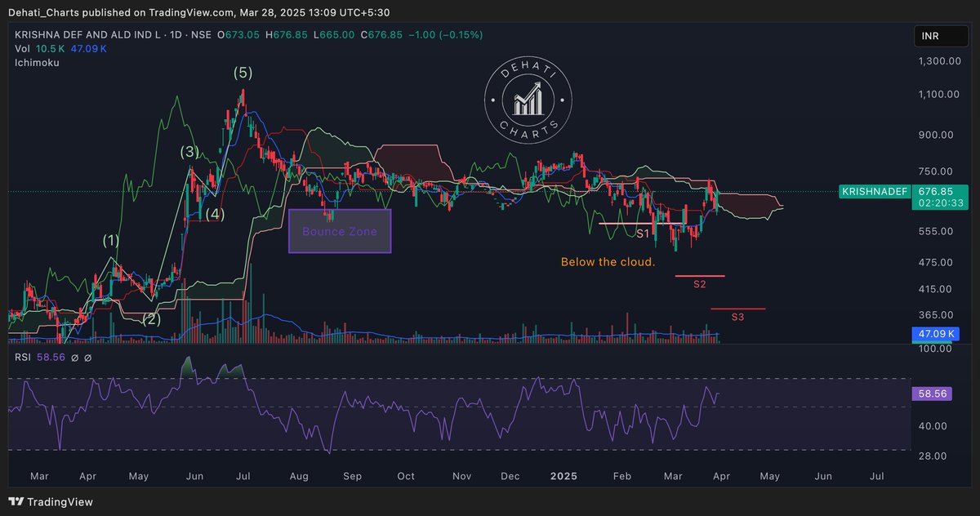Click the RSI legend label
Image resolution: width=980 pixels, height=516 pixels.
point(24,357)
